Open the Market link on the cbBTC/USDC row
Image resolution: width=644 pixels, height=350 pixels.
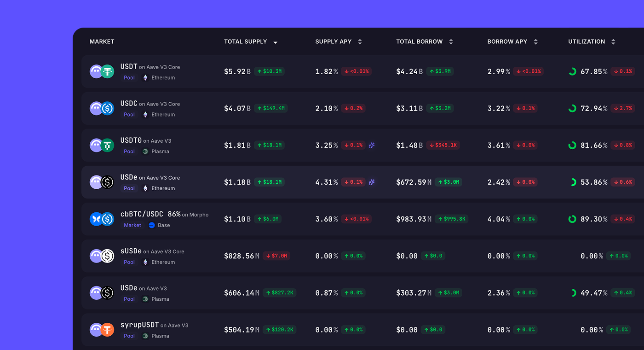[132, 225]
